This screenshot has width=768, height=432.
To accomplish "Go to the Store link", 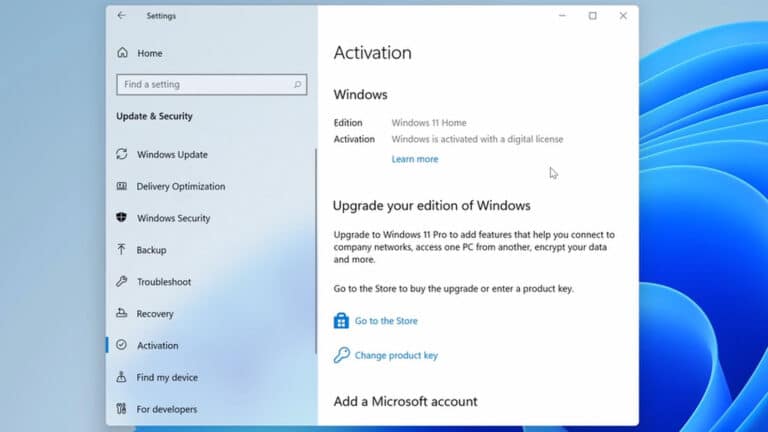I will (x=386, y=321).
